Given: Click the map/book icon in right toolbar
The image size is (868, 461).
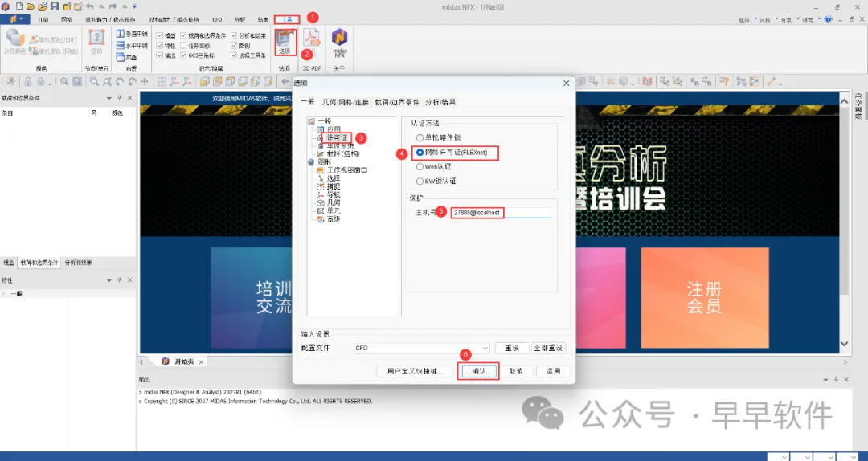Looking at the screenshot, I should [x=647, y=82].
